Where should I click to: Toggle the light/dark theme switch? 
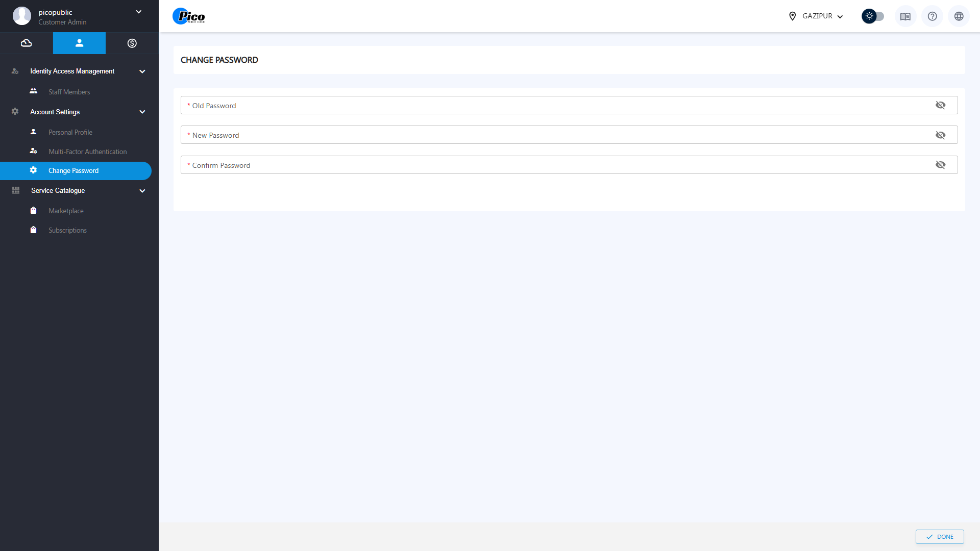click(x=872, y=16)
